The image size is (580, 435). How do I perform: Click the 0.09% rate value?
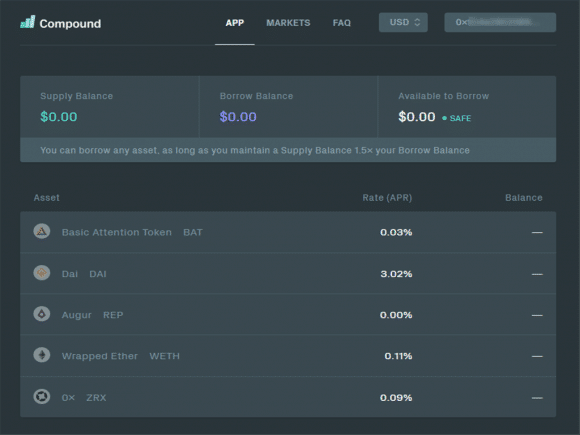(396, 398)
